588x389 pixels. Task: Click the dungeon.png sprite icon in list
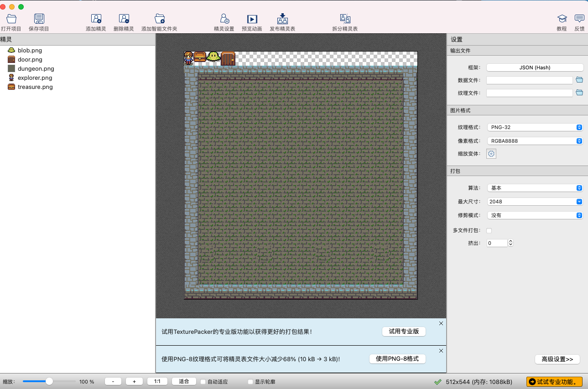tap(11, 68)
